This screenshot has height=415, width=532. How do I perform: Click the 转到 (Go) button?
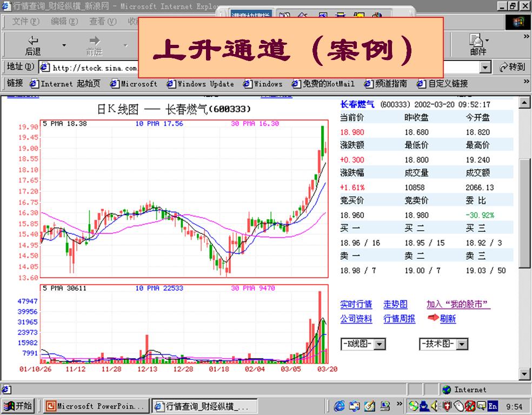(512, 66)
